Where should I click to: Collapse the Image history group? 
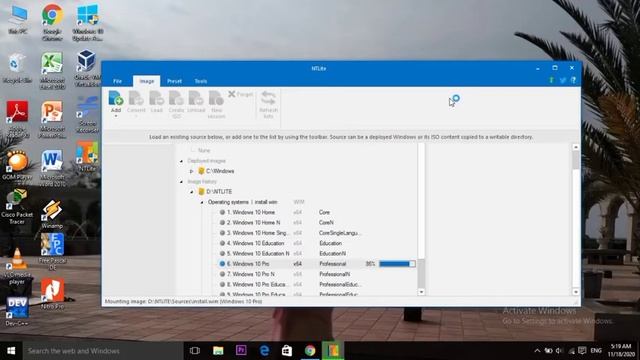182,182
